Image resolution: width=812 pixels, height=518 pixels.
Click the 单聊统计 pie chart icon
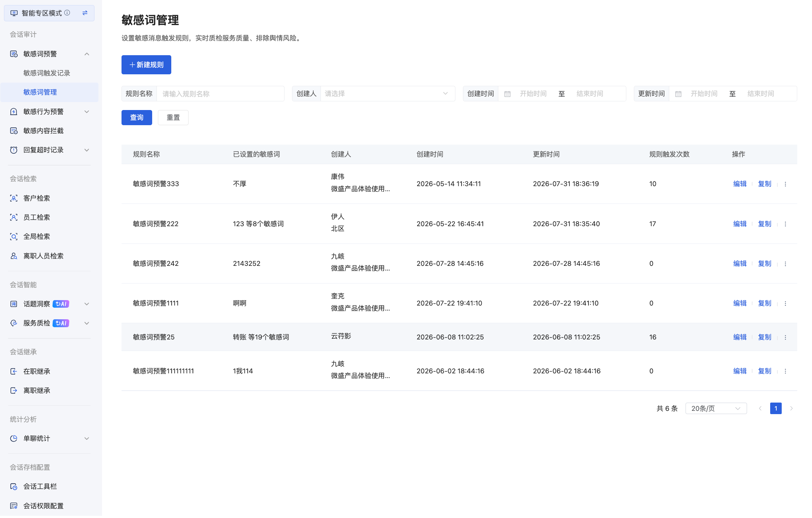tap(14, 439)
